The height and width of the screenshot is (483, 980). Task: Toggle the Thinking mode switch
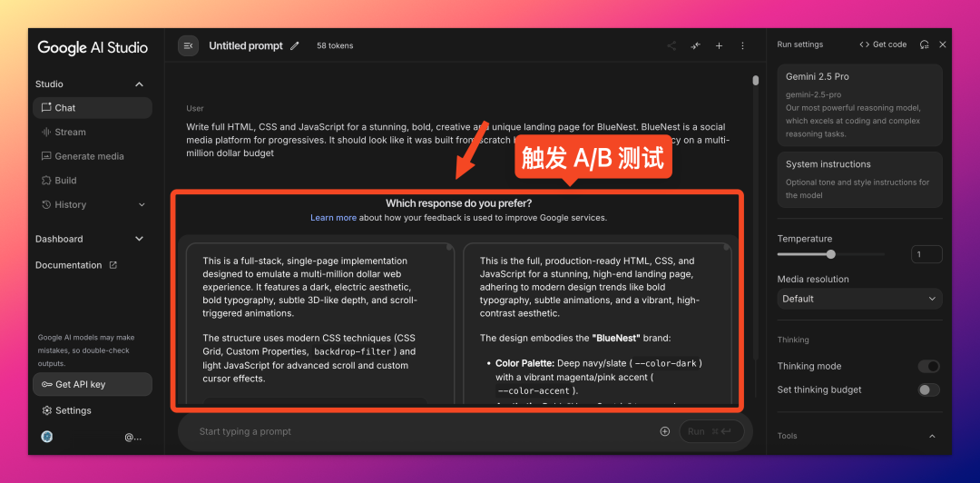(929, 366)
